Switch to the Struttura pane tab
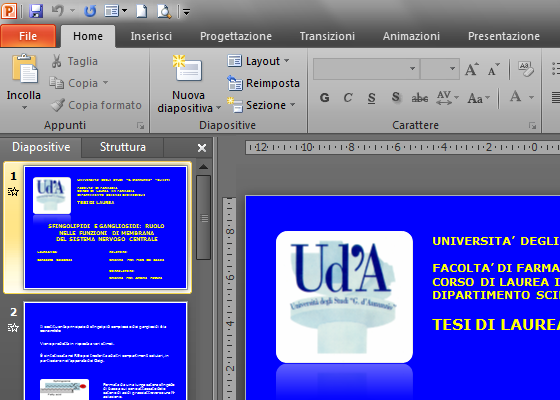 click(122, 147)
